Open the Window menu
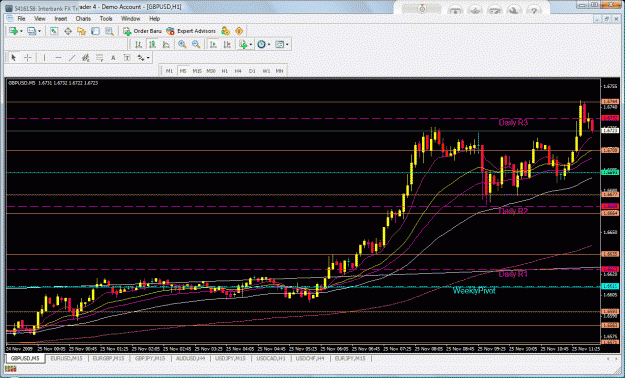The height and width of the screenshot is (378, 625). (x=131, y=19)
